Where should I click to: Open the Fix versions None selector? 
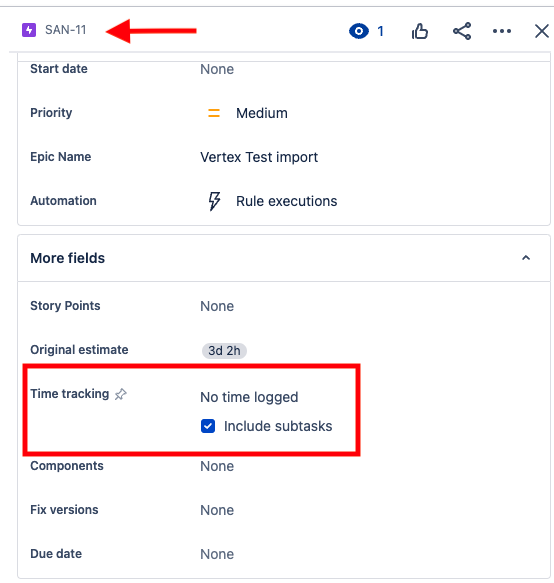click(217, 510)
